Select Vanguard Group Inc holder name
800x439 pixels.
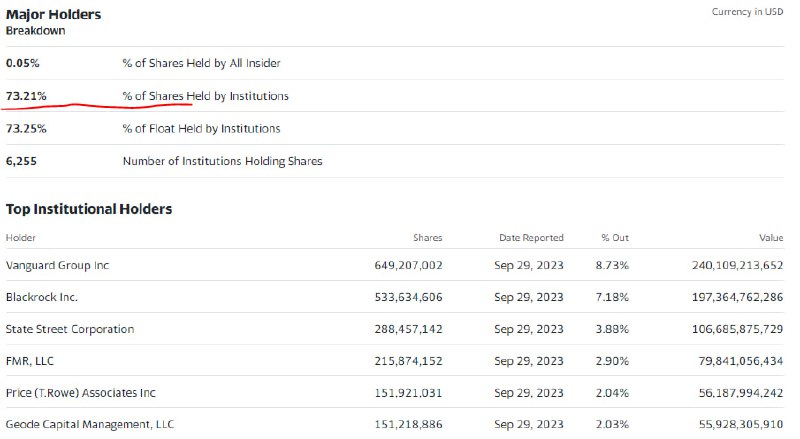[x=58, y=265]
